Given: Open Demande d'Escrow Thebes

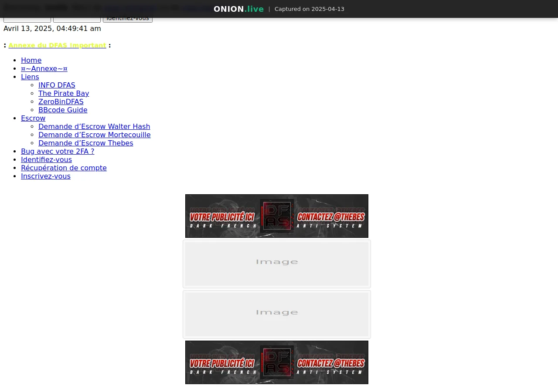Looking at the screenshot, I should 85,143.
